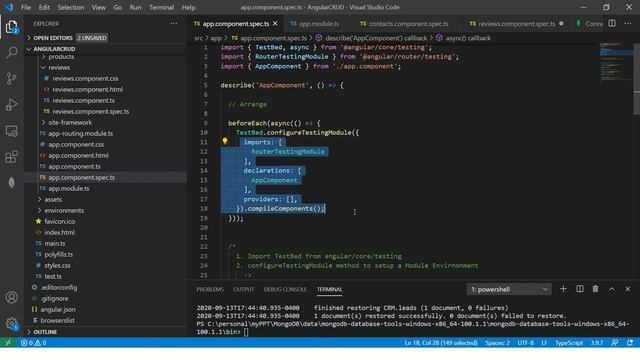Switch to the Debug Console tab
The image size is (640, 360).
click(285, 289)
